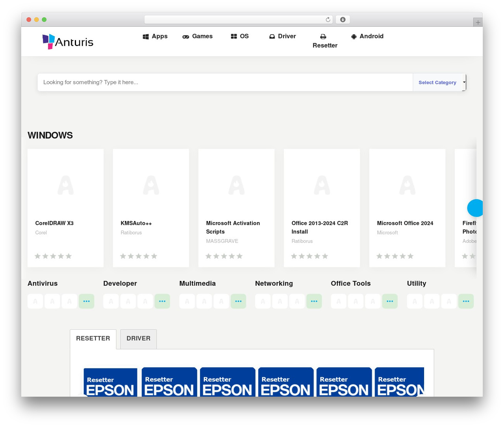The width and height of the screenshot is (504, 427).
Task: Click the Android robot icon
Action: pos(354,36)
